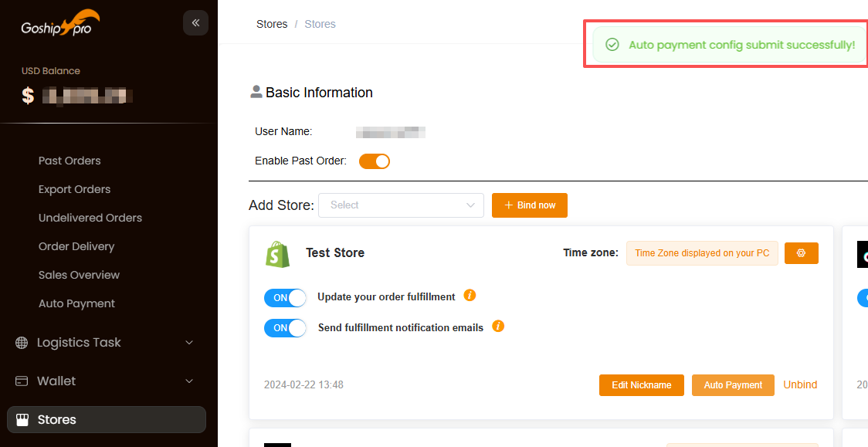Collapse the sidebar with double-chevron icon
The height and width of the screenshot is (447, 868).
(195, 23)
